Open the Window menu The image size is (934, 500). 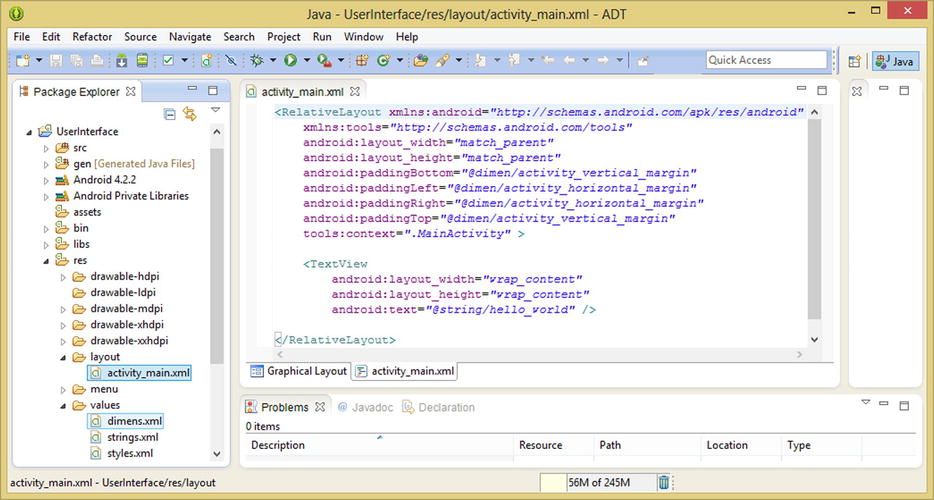tap(363, 36)
